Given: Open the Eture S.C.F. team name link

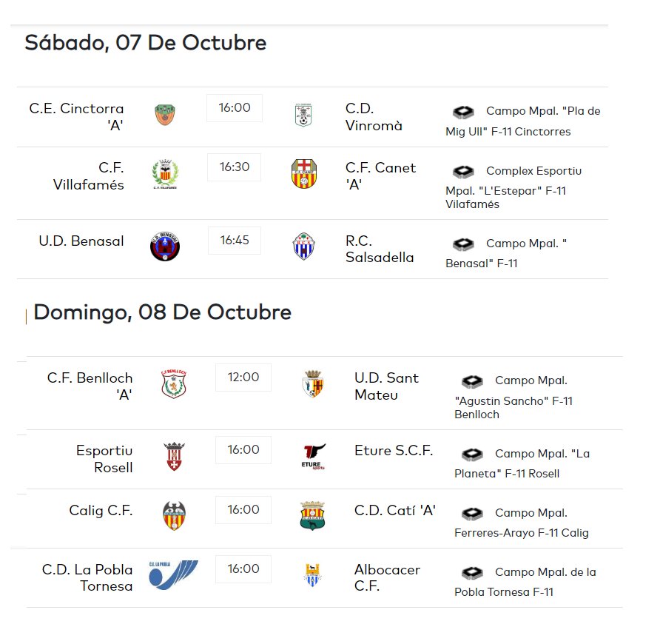Looking at the screenshot, I should (394, 451).
